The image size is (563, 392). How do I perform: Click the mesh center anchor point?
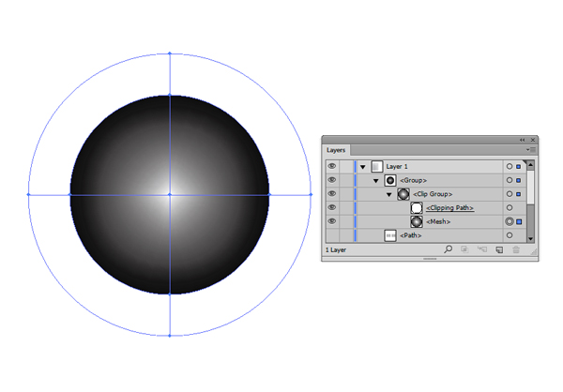point(170,194)
